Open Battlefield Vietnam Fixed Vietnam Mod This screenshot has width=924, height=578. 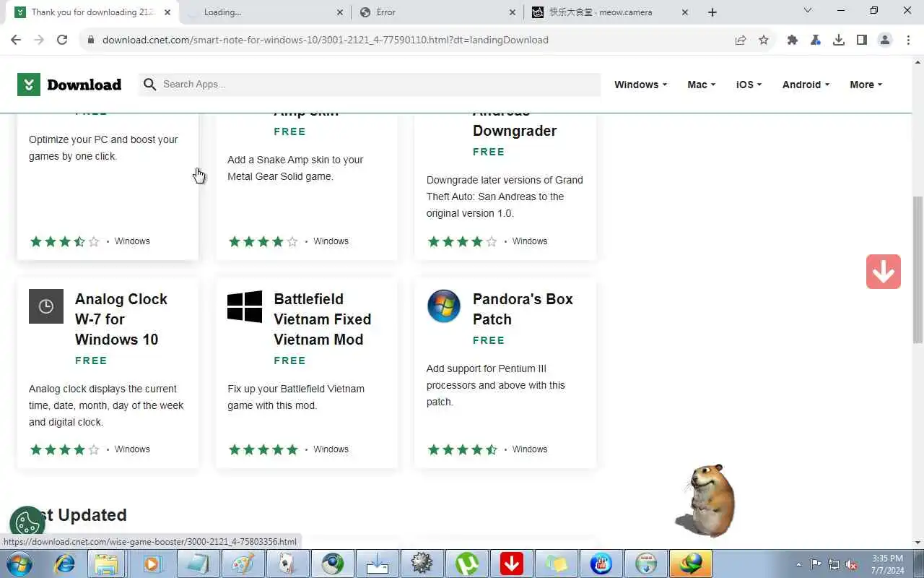click(x=322, y=319)
